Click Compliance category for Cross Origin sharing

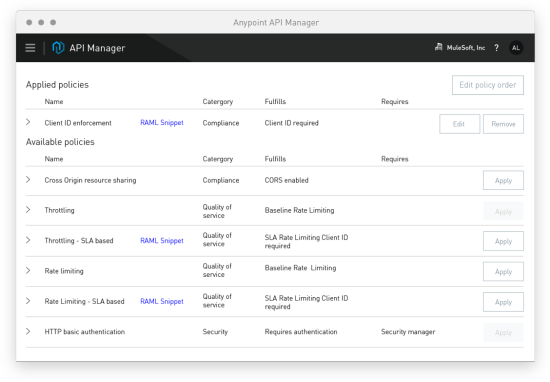tap(221, 180)
